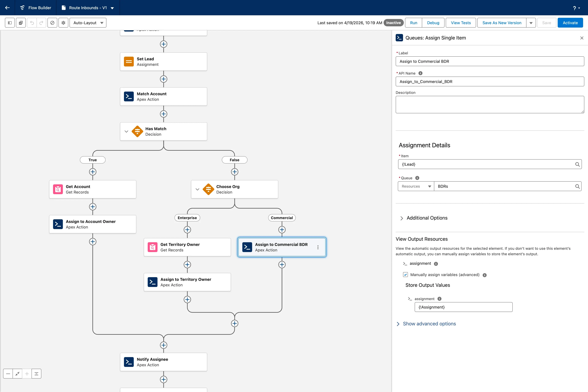
Task: Open Save As New Version arrow menu
Action: pos(531,23)
